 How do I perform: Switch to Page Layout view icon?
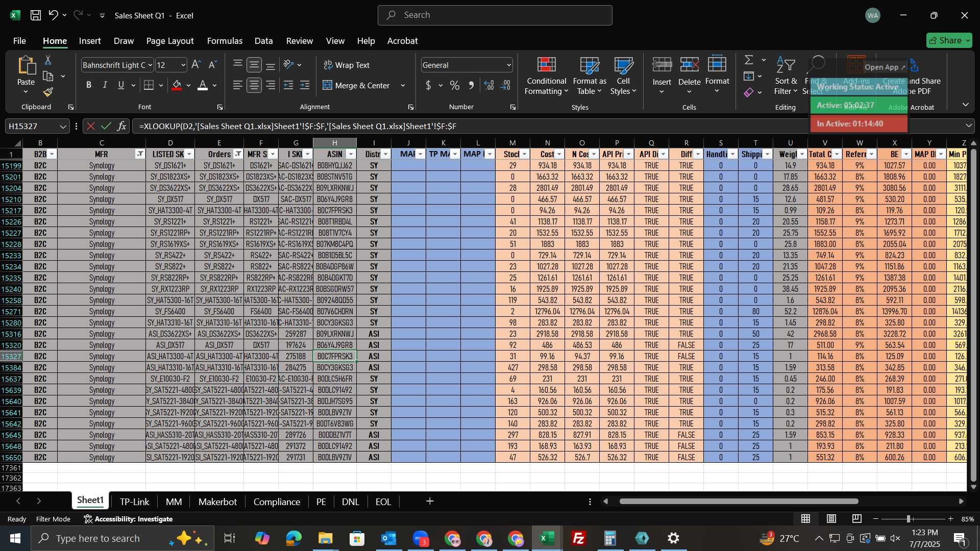pyautogui.click(x=831, y=519)
